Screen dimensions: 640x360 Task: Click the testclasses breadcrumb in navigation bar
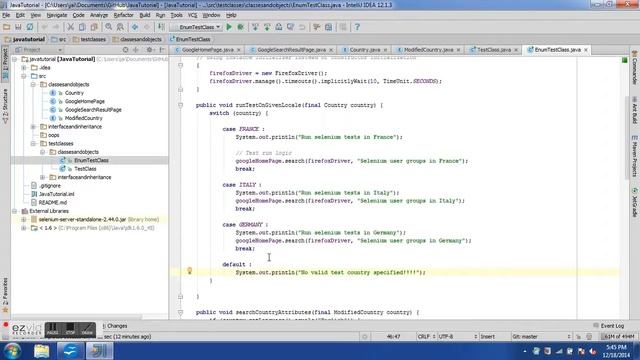point(89,40)
